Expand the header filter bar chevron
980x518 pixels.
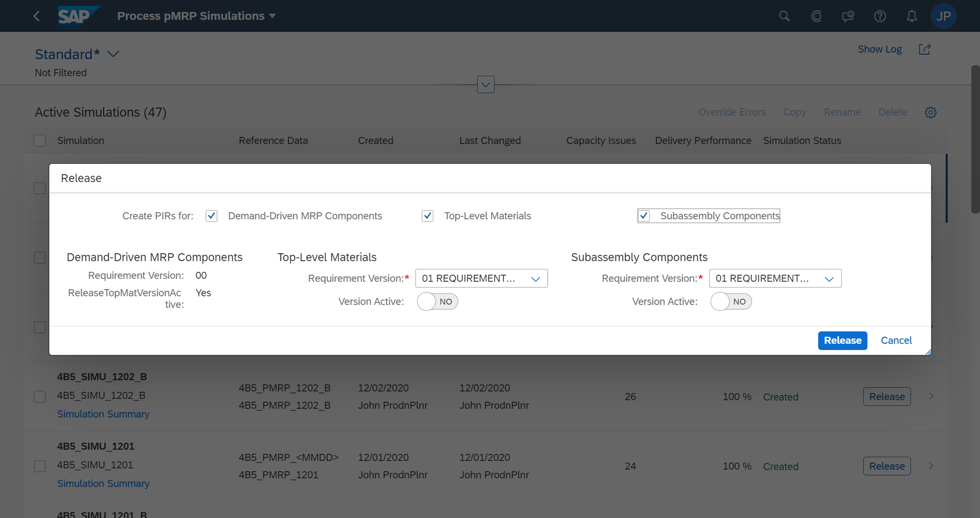pos(486,85)
